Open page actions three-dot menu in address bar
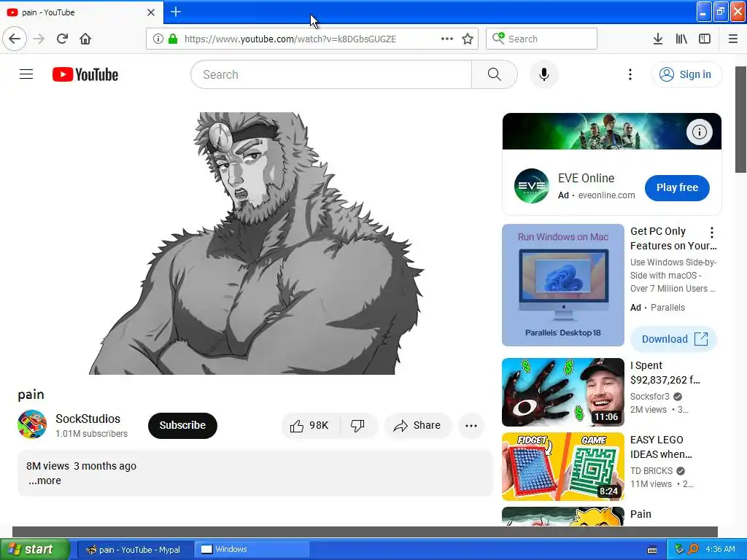 447,39
